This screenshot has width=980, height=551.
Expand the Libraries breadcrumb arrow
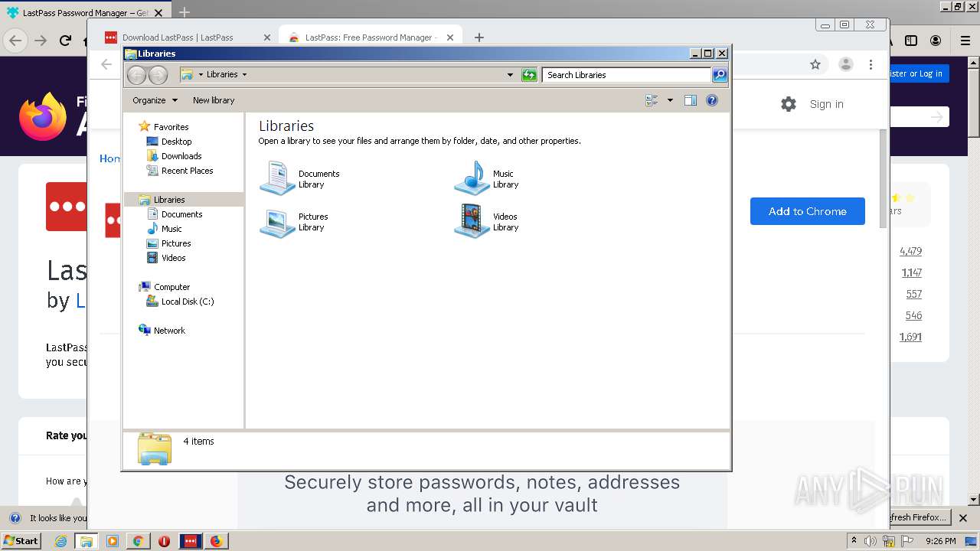click(244, 74)
